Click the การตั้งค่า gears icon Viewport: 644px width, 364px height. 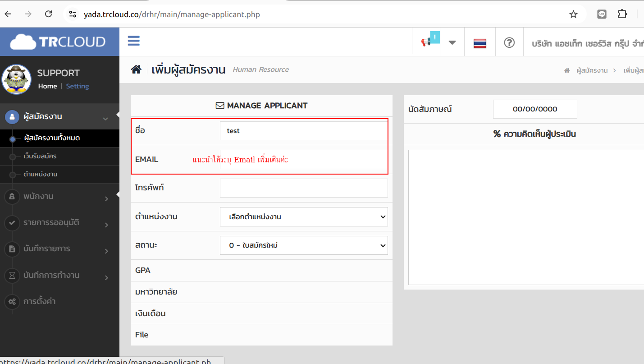pos(12,301)
